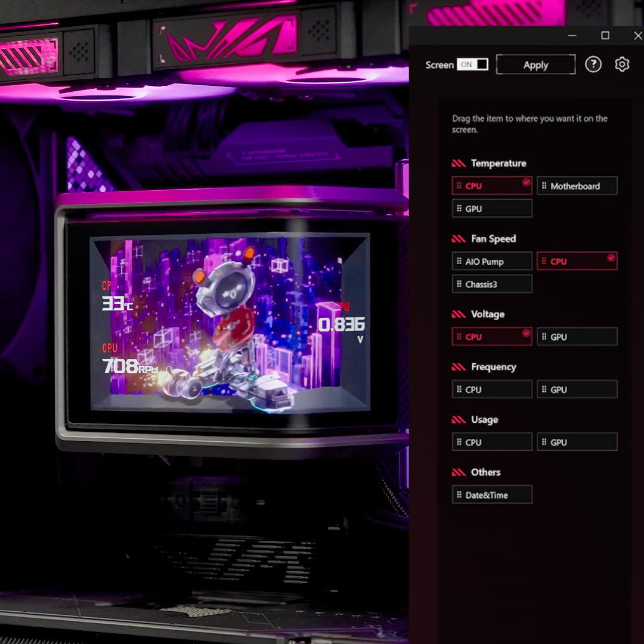
Task: Deselect the CPU item under Fan Speed
Action: click(x=577, y=261)
